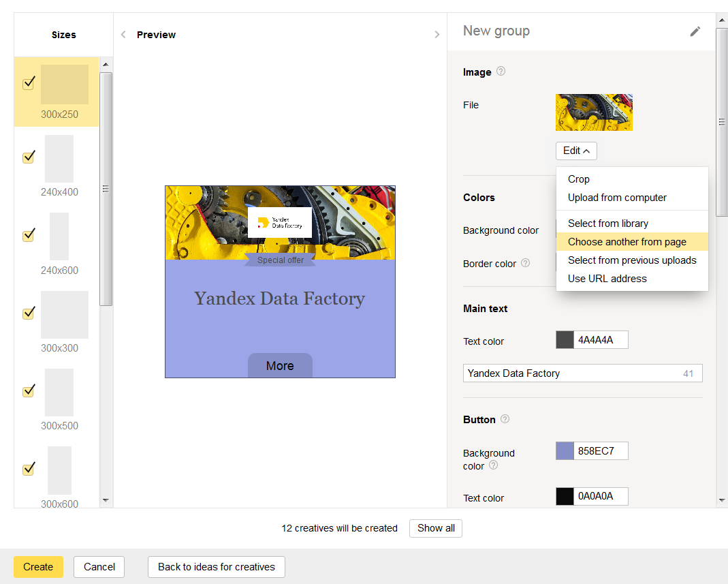The image size is (728, 584).
Task: Select the 300x500 size thumbnail
Action: point(59,392)
